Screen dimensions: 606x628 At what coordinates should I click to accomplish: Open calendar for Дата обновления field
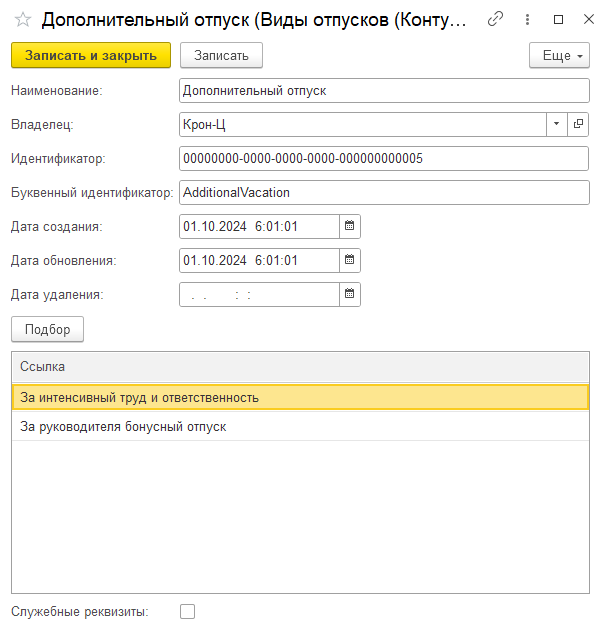349,260
